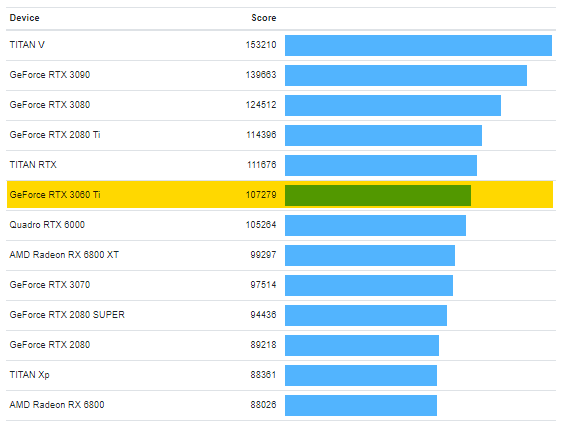Click the Radeon RX 6800 XT score bar

point(370,255)
